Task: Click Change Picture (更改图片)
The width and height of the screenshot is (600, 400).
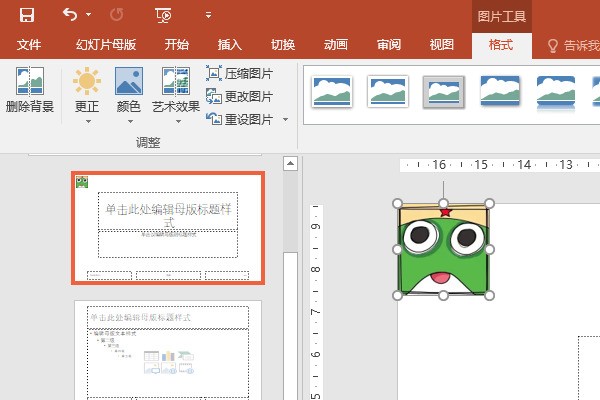Action: 240,96
